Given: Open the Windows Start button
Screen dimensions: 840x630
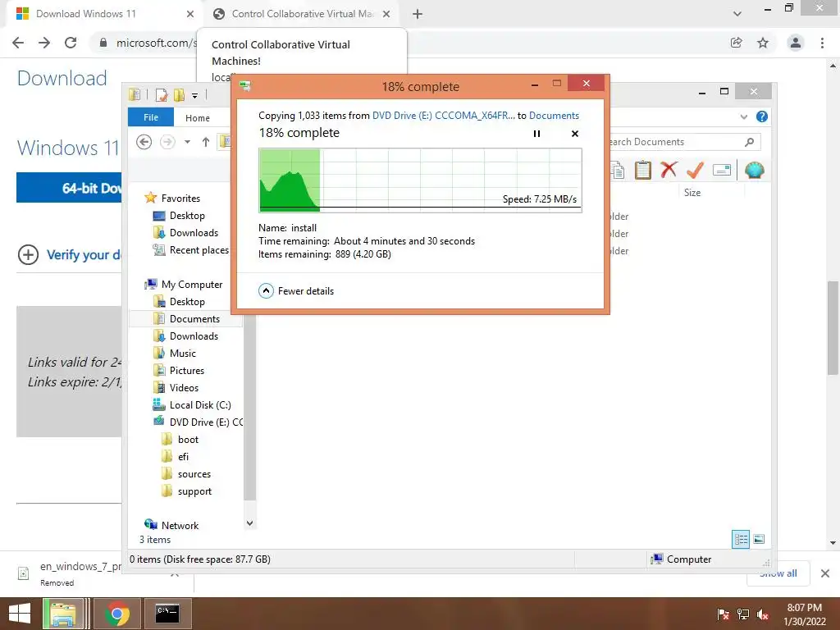Looking at the screenshot, I should [x=20, y=614].
